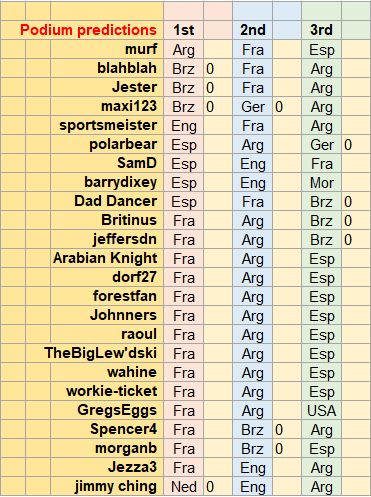The height and width of the screenshot is (497, 371).
Task: Select the Arabian Knight name cell
Action: click(x=107, y=258)
